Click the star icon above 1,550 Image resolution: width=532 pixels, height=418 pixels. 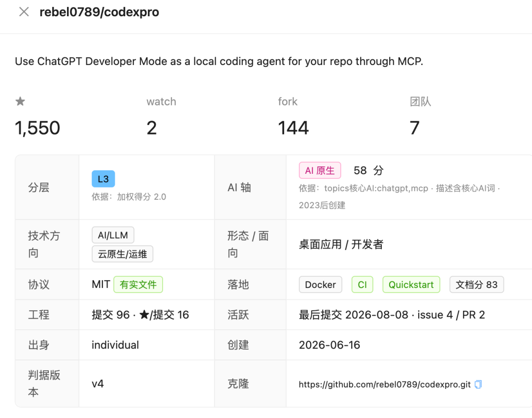pos(20,101)
